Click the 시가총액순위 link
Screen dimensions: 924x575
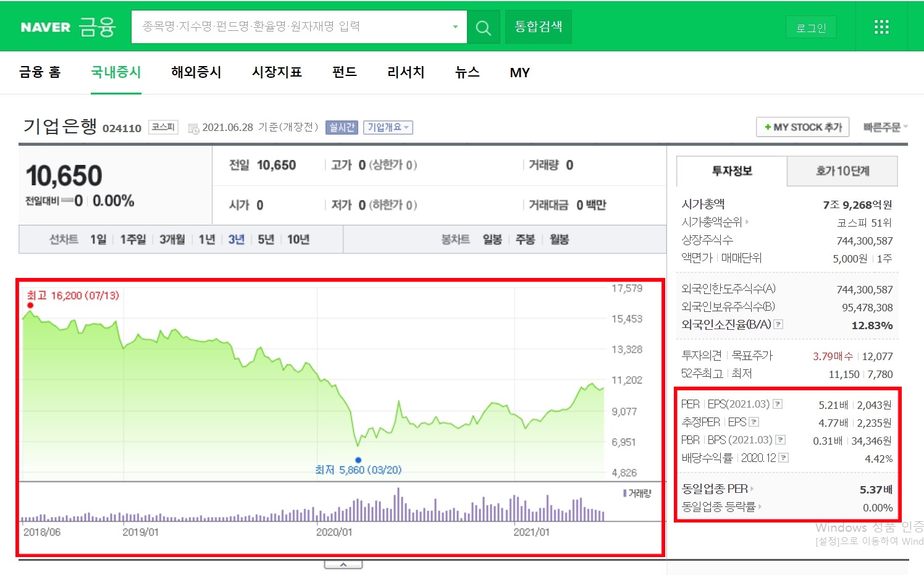[x=715, y=222]
